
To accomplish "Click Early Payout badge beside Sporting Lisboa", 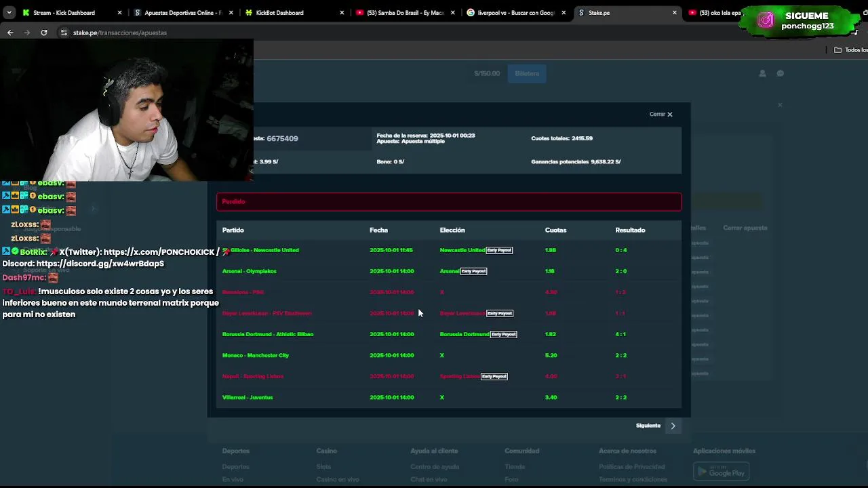I will [x=494, y=376].
